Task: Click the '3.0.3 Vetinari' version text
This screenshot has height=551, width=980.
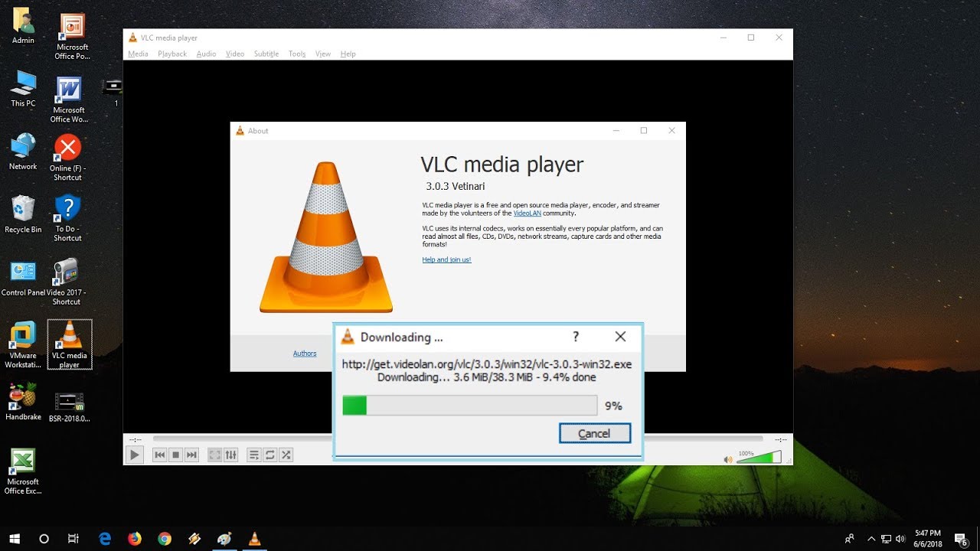Action: tap(456, 186)
